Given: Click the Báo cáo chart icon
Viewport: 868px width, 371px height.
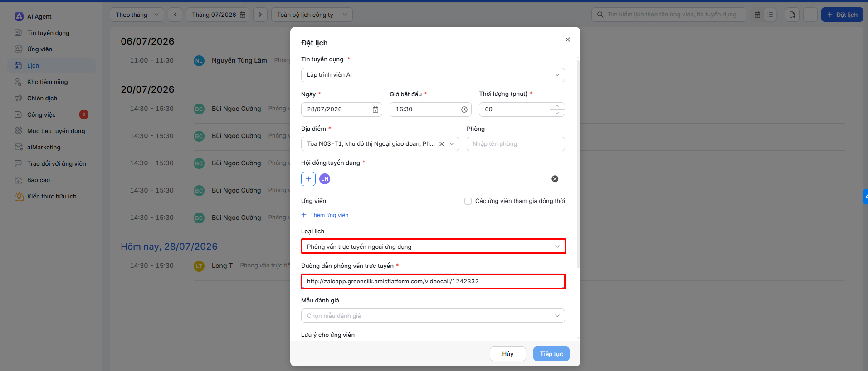Looking at the screenshot, I should 19,180.
